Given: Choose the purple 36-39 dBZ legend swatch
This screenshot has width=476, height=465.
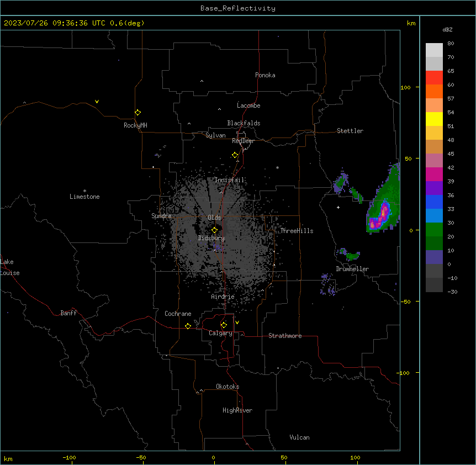Looking at the screenshot, I should (x=434, y=188).
